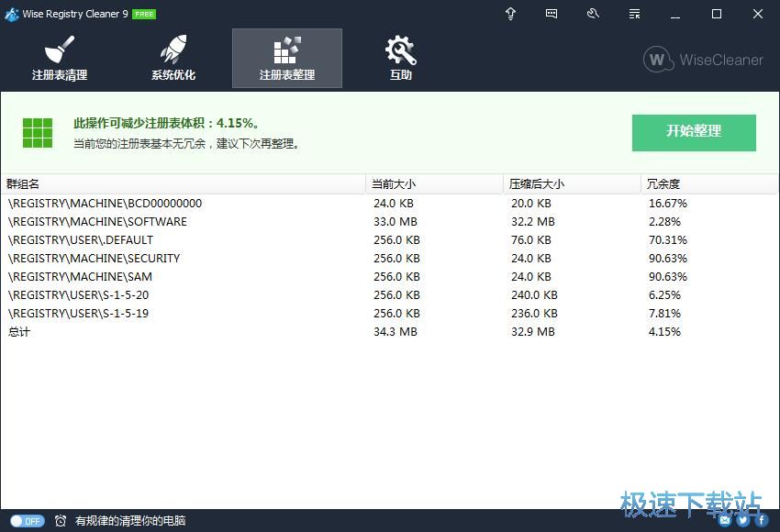This screenshot has height=532, width=780.
Task: Sort by 当前大小 column header
Action: tap(434, 184)
